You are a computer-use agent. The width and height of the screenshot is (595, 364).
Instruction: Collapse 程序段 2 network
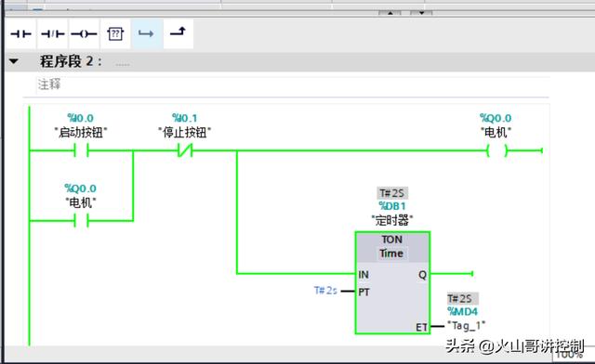tap(14, 61)
